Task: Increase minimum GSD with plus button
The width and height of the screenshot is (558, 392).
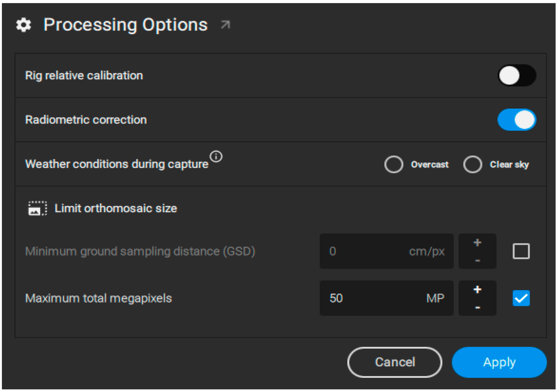Action: pos(477,243)
